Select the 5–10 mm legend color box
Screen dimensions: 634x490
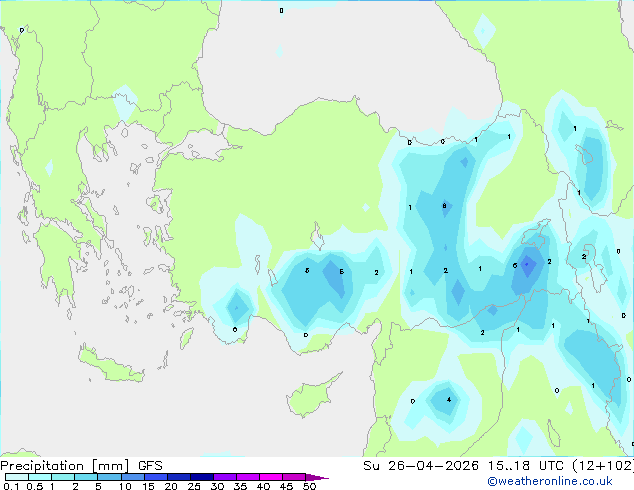click(x=109, y=477)
